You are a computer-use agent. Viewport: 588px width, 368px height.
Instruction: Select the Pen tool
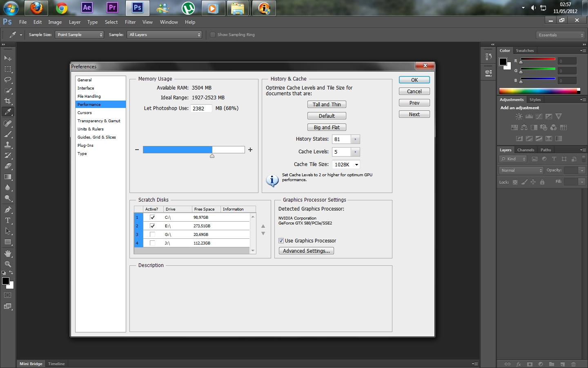point(8,210)
